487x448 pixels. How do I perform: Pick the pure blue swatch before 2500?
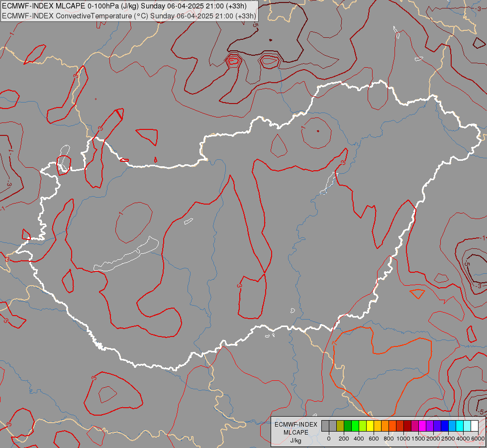tap(445, 426)
